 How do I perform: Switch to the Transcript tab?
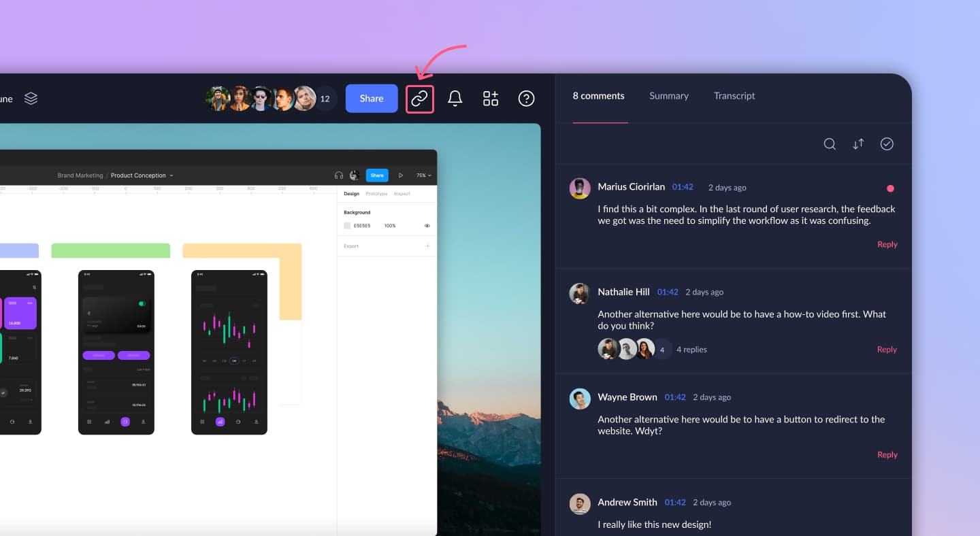tap(734, 96)
